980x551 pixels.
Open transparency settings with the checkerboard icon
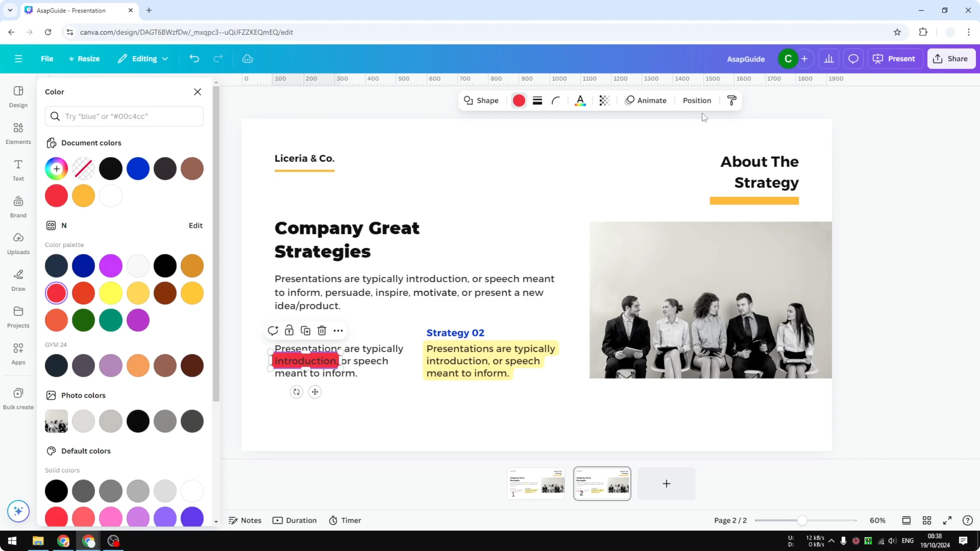pos(604,100)
